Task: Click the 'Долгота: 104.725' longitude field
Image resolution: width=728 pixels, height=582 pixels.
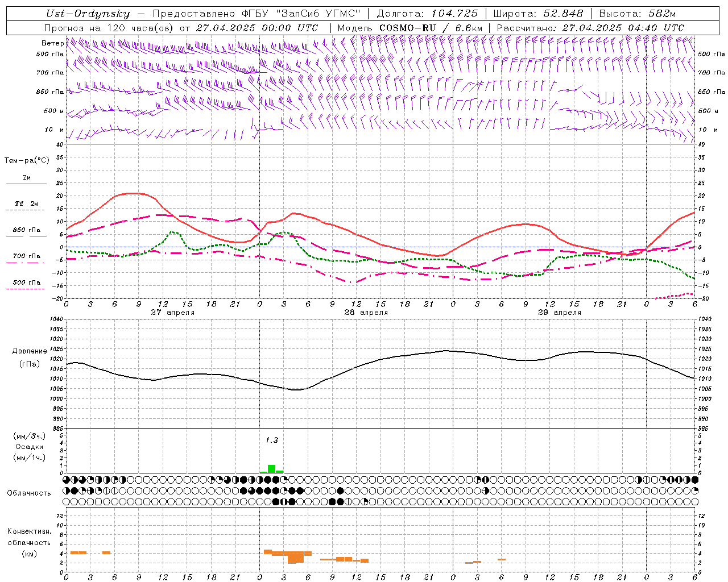Action: tap(427, 14)
